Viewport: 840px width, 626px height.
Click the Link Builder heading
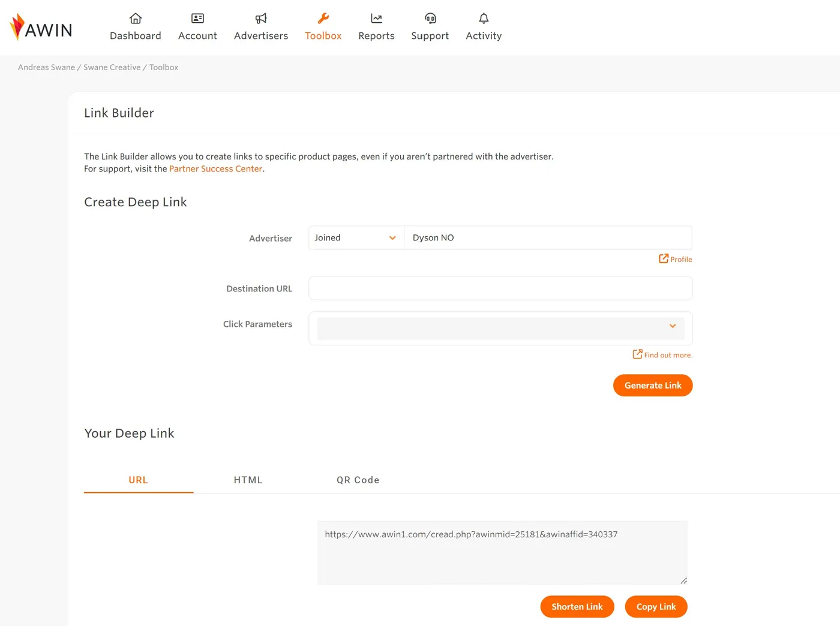point(119,113)
